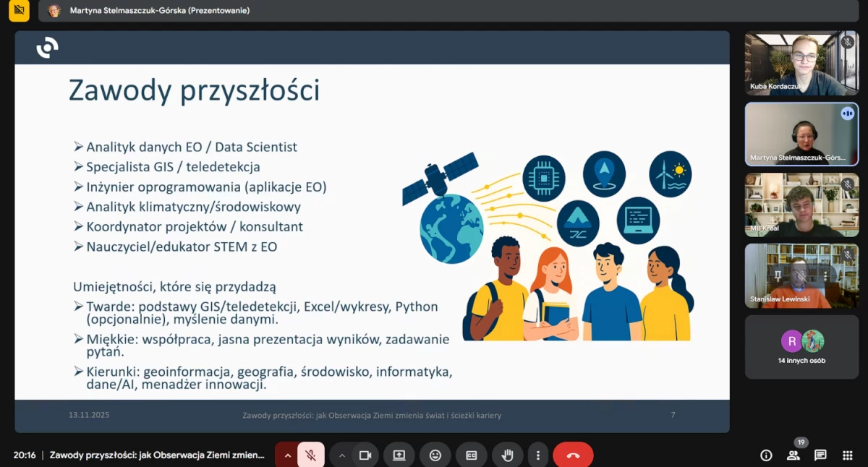Click the wind turbine icon on slide

tap(671, 174)
